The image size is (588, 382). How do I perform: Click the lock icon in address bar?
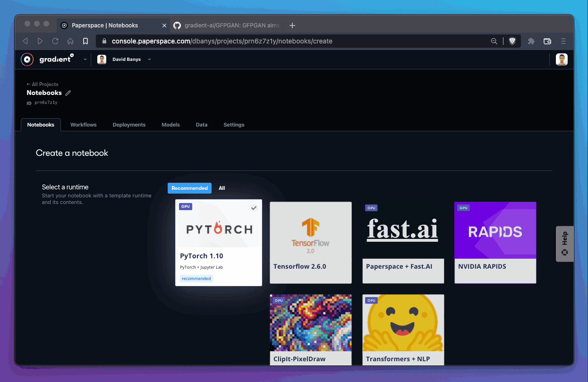click(x=105, y=41)
